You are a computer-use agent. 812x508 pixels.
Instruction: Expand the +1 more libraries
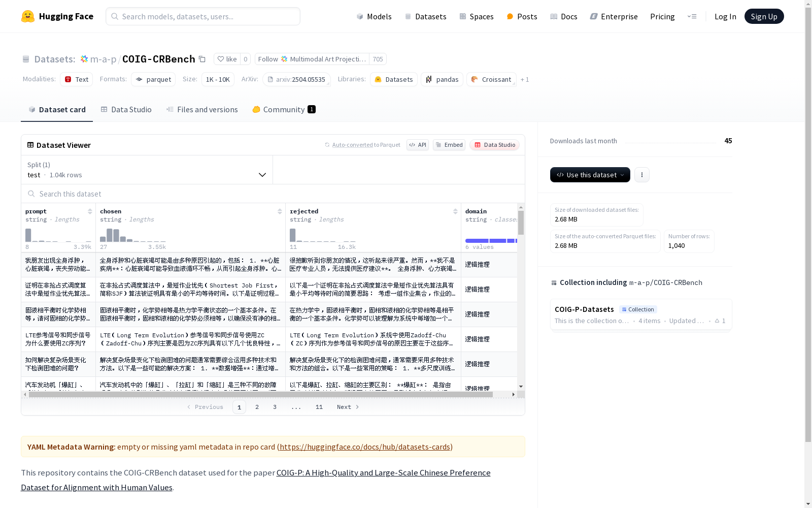[525, 79]
